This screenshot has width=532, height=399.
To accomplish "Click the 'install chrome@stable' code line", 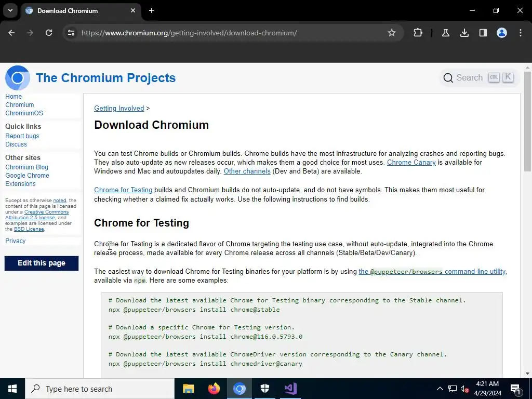I will point(194,310).
